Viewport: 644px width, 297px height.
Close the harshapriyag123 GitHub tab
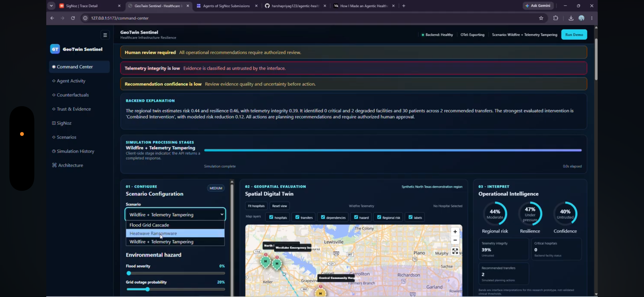pos(325,6)
